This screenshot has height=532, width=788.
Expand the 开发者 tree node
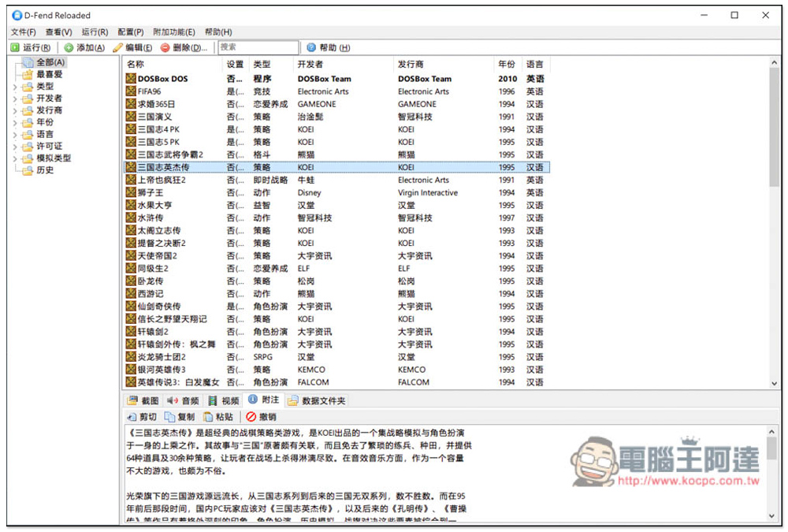[x=15, y=99]
